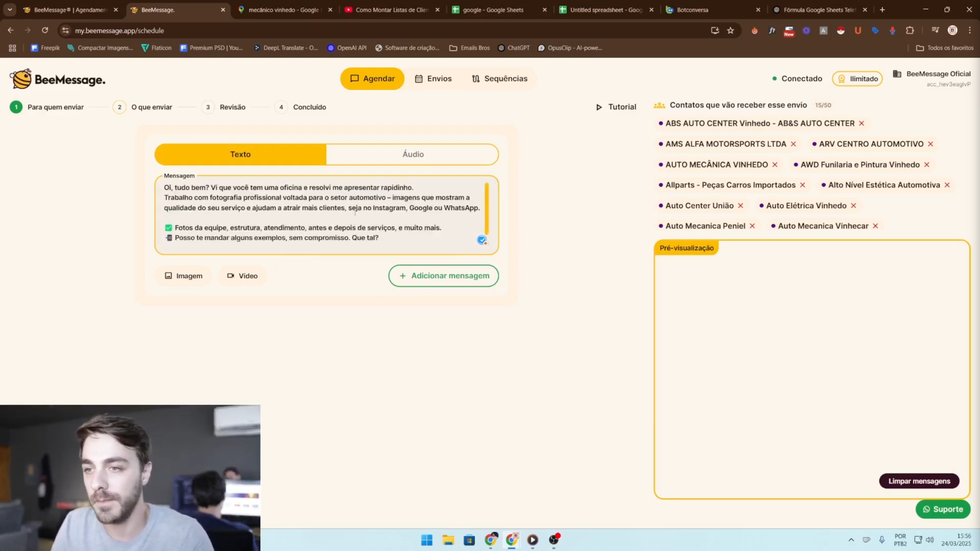Open Freepik bookmark
980x551 pixels.
click(45, 48)
